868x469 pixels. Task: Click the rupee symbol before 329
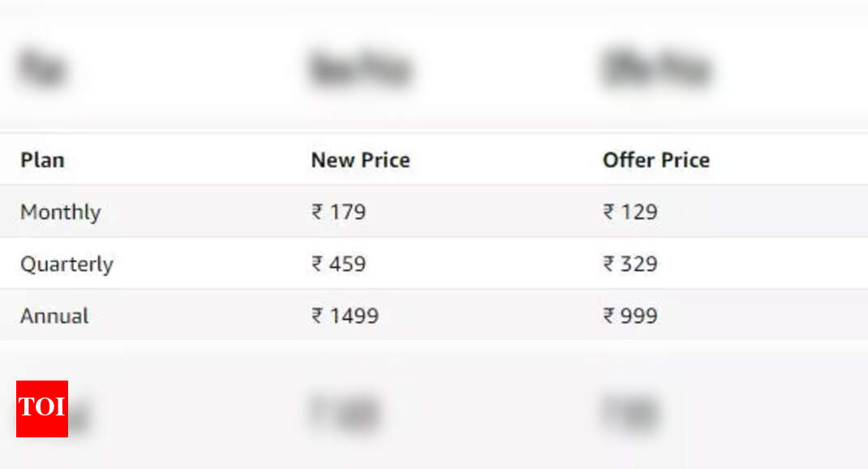(608, 265)
